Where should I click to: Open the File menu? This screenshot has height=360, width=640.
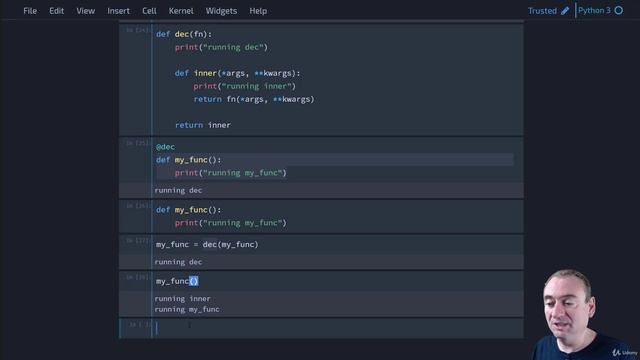(30, 11)
